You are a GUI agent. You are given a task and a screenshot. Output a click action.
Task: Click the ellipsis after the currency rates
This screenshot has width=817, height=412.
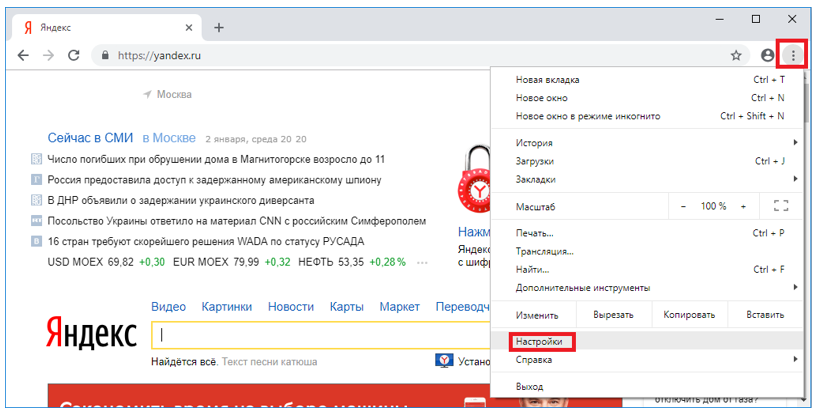pos(422,263)
